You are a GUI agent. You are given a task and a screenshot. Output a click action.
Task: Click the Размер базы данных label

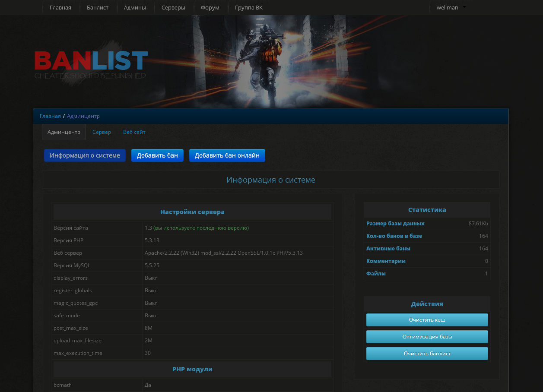tap(395, 223)
